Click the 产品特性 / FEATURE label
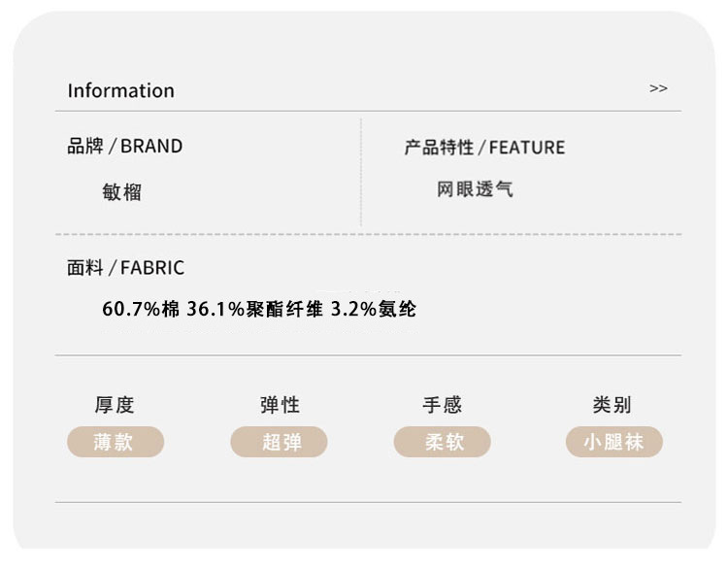This screenshot has width=728, height=570. [484, 148]
